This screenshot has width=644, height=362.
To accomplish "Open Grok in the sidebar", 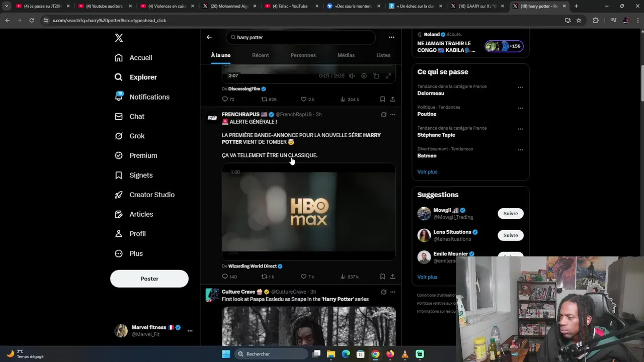I will [129, 136].
